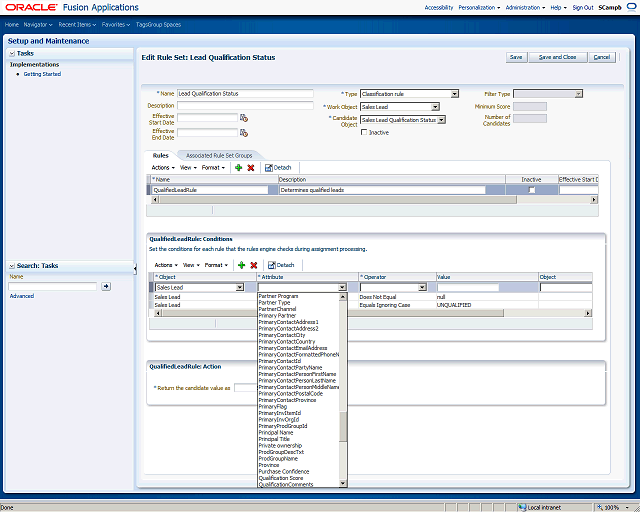Click the Effective End Date calendar icon
This screenshot has width=640, height=512.
pyautogui.click(x=244, y=133)
